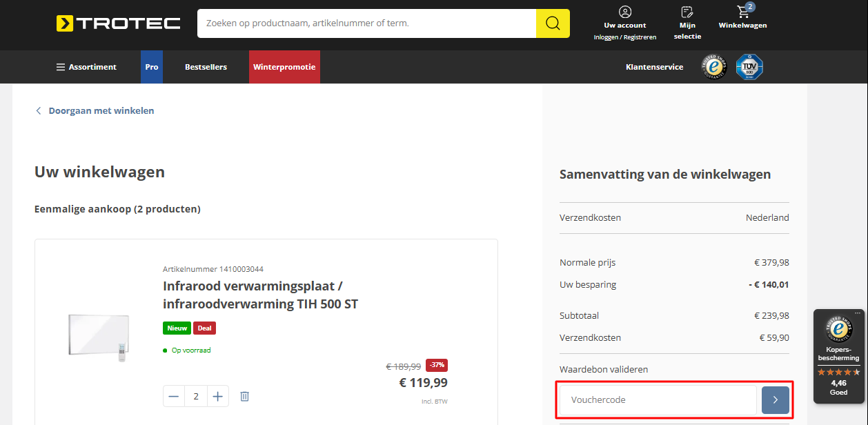Click the TÜV certification badge

(x=749, y=67)
